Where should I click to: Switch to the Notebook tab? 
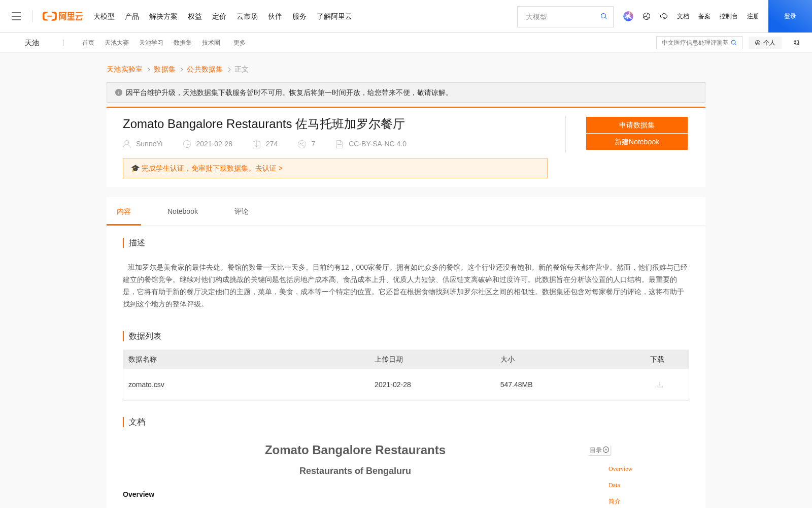[x=183, y=211]
